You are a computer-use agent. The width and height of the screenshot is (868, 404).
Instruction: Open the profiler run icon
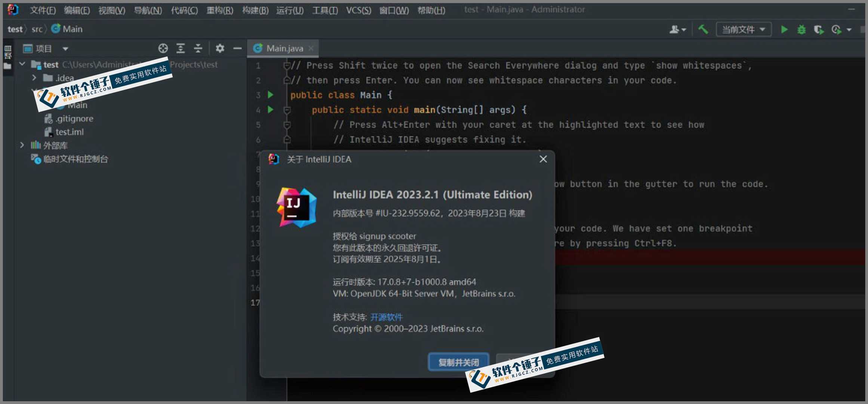(x=837, y=30)
